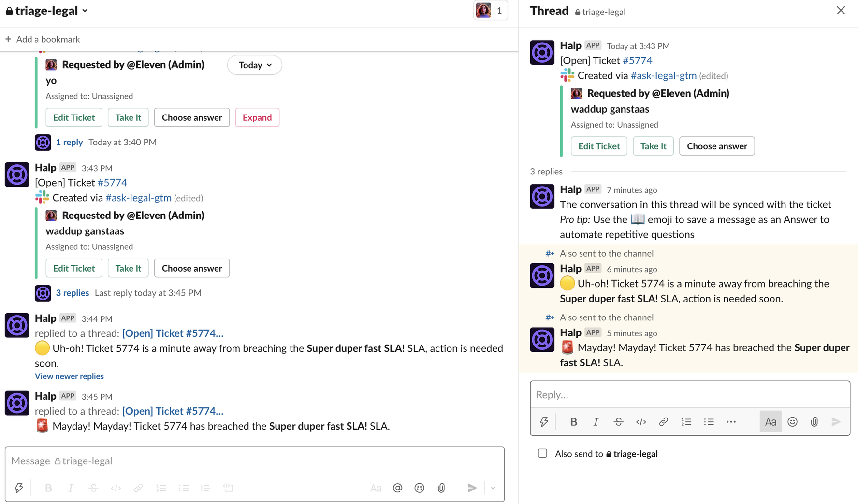The image size is (858, 504).
Task: Open emoji picker in channel message box
Action: pos(419,488)
